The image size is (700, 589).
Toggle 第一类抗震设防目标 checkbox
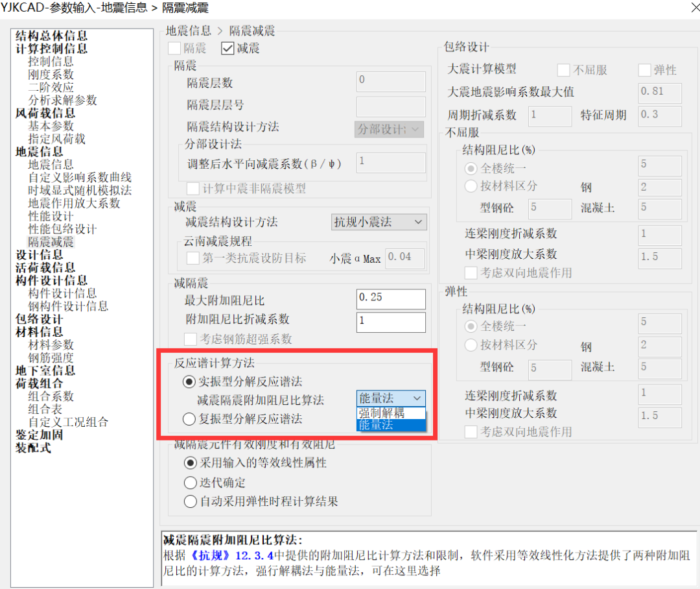(193, 258)
